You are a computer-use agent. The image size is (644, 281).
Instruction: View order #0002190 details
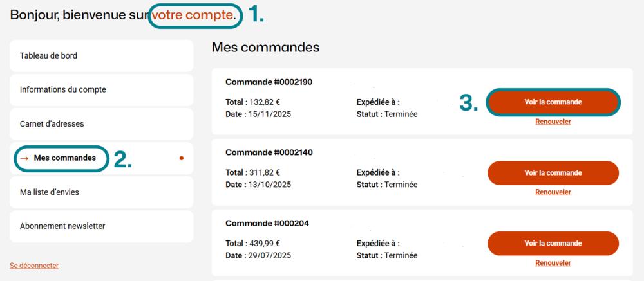coord(553,102)
